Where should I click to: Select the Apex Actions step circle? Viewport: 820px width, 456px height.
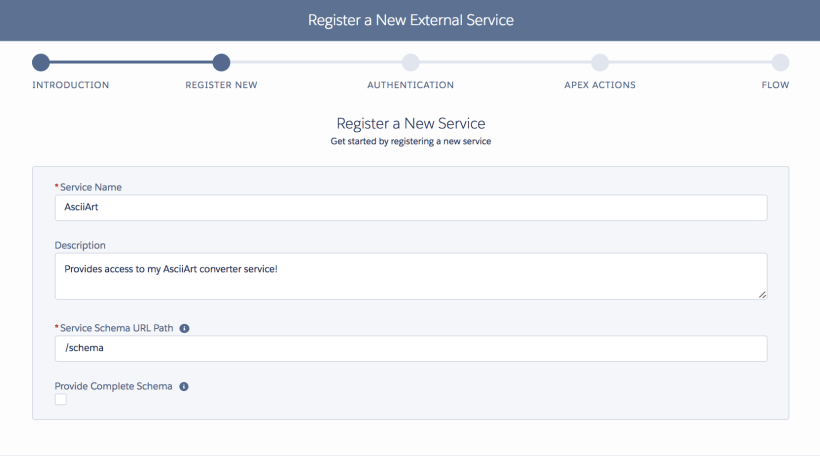[x=600, y=63]
